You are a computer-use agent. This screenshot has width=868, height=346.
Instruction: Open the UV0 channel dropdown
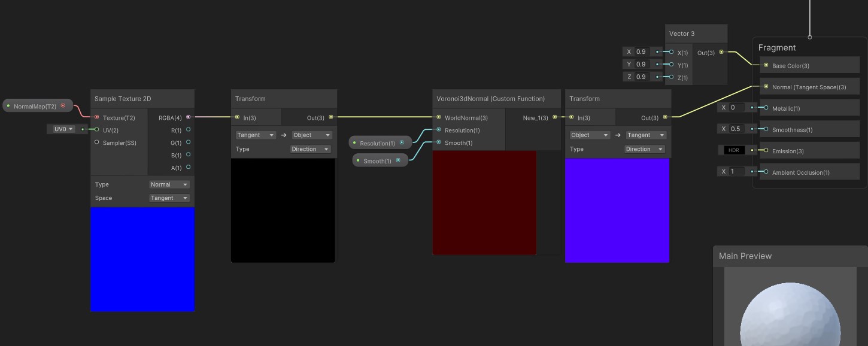(x=63, y=129)
